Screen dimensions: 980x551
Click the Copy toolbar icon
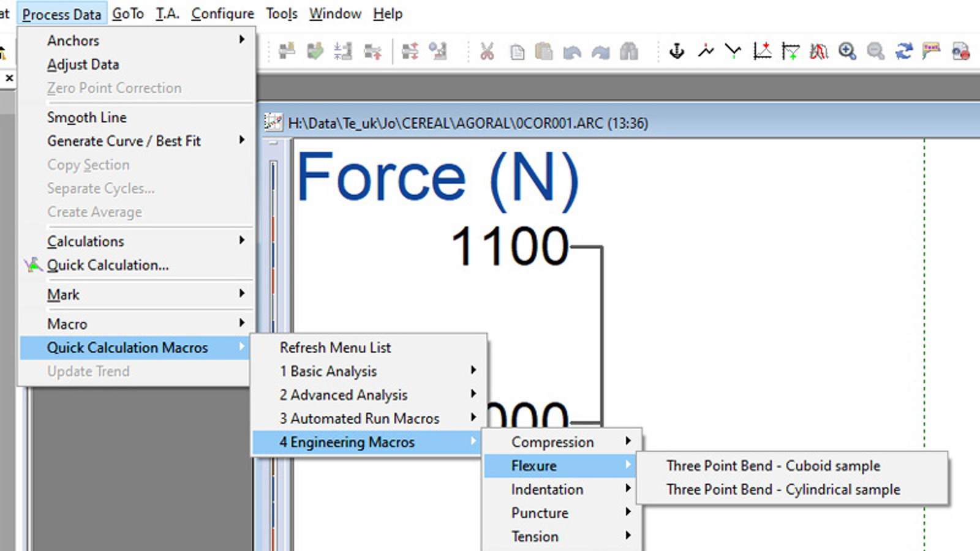point(516,51)
